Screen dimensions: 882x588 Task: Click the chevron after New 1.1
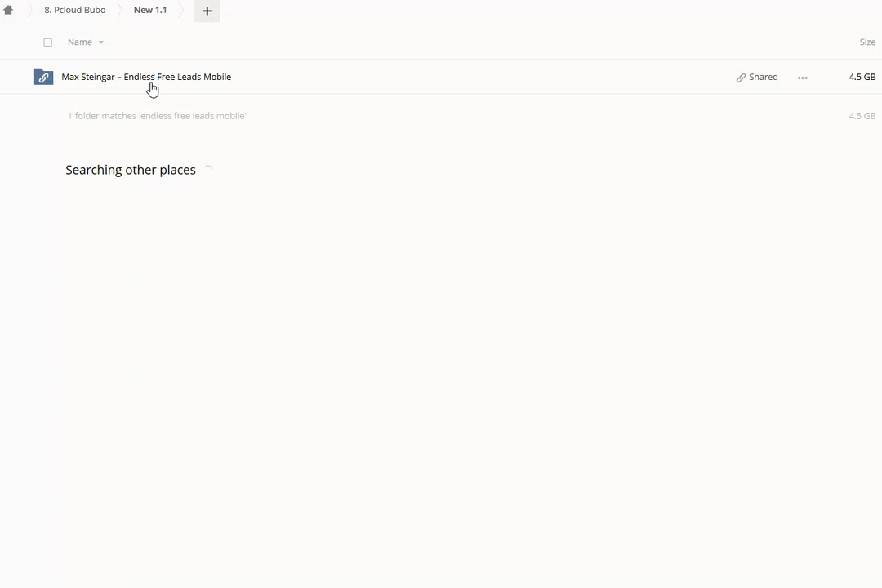(x=181, y=10)
